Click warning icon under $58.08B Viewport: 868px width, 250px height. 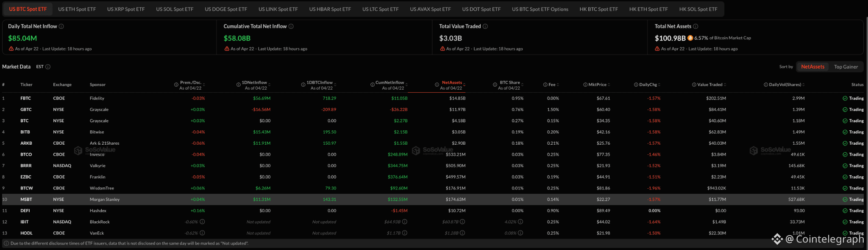(x=227, y=49)
